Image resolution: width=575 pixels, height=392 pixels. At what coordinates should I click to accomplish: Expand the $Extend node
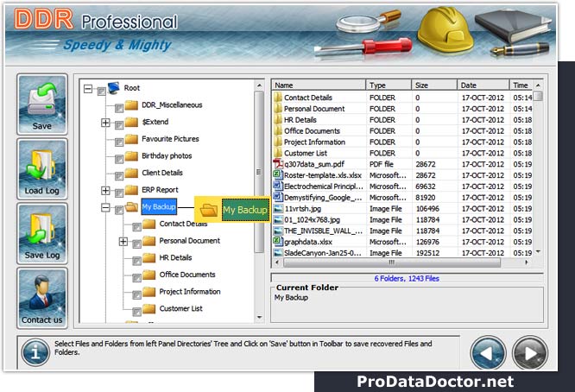click(105, 123)
